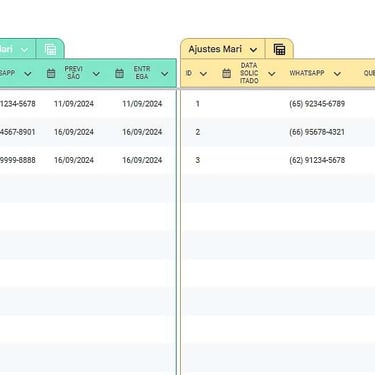This screenshot has width=375, height=375.
Task: Expand the green table tab dropdown arrow
Action: [24, 50]
